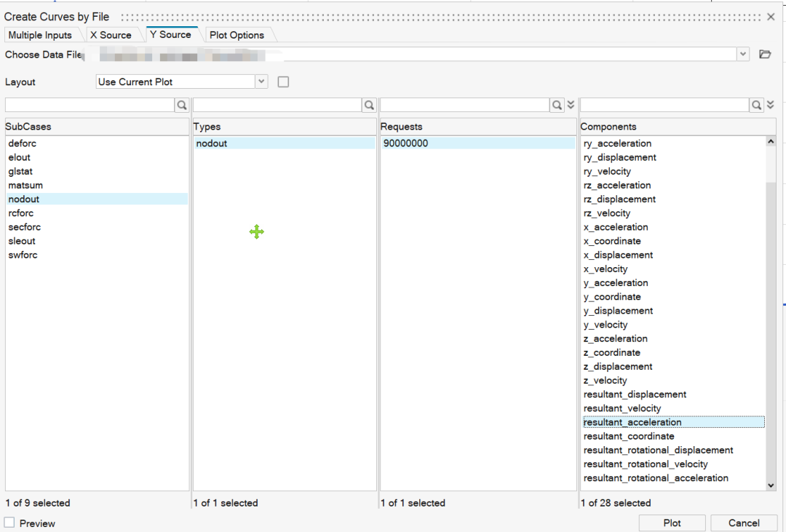
Task: Select the swforc subcase
Action: pos(98,255)
